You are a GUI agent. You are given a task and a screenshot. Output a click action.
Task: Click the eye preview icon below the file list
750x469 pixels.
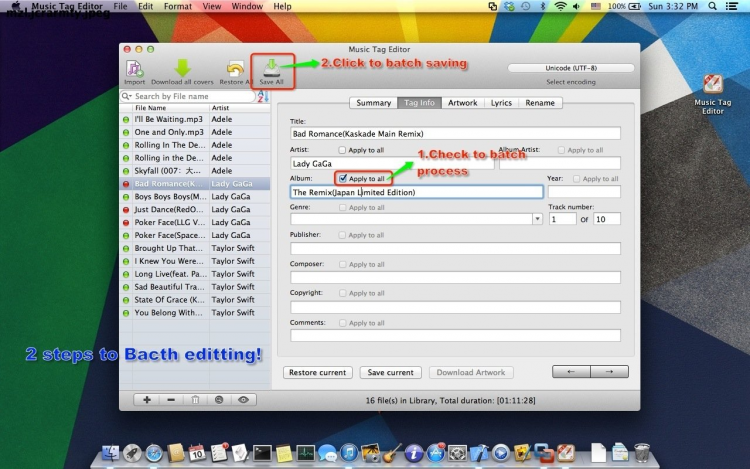tap(243, 400)
